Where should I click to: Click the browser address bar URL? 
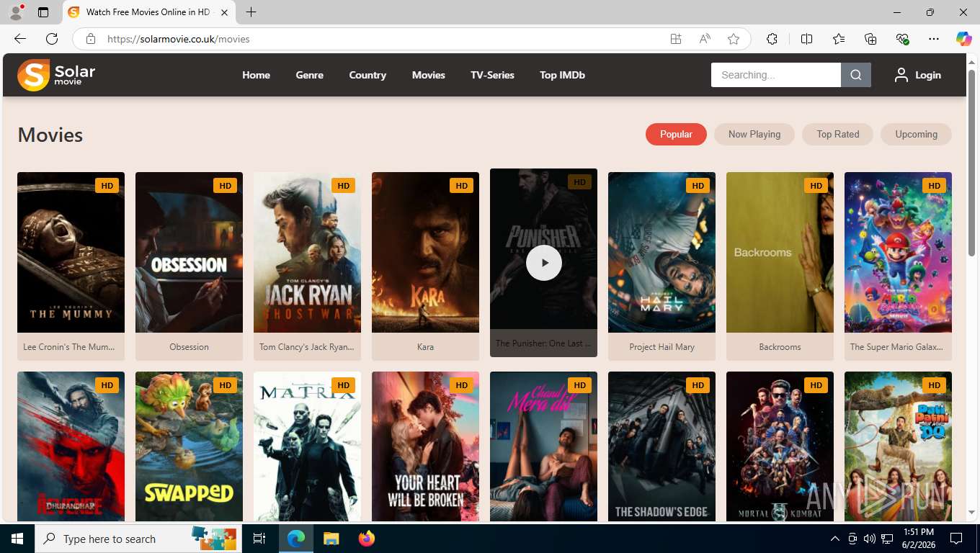point(178,39)
